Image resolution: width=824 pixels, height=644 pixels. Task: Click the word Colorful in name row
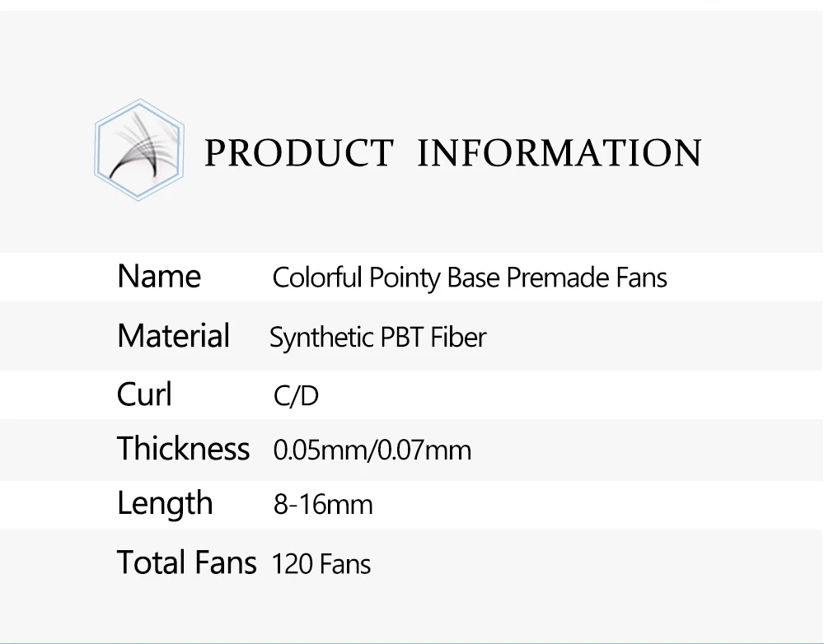pos(317,277)
